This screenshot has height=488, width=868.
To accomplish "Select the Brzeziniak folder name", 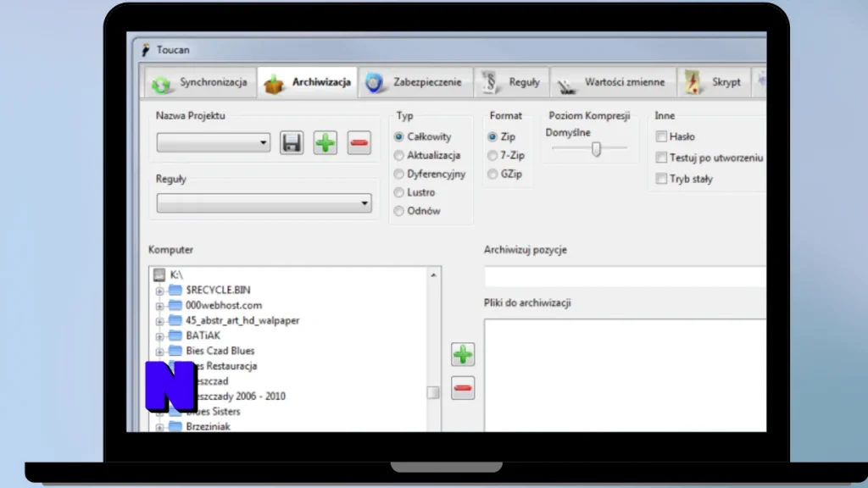I will [x=209, y=426].
